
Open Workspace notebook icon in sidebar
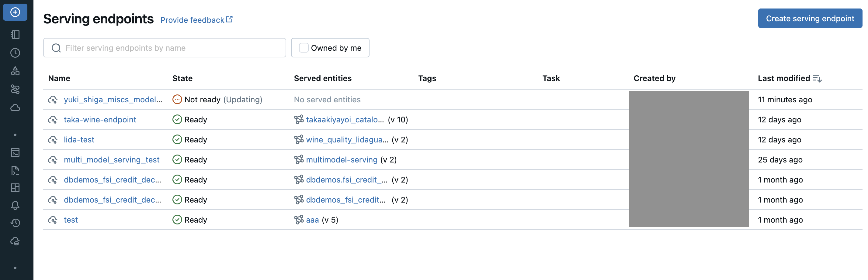15,35
